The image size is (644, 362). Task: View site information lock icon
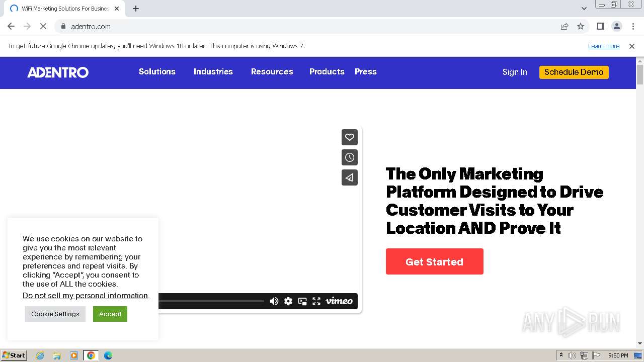click(x=63, y=26)
